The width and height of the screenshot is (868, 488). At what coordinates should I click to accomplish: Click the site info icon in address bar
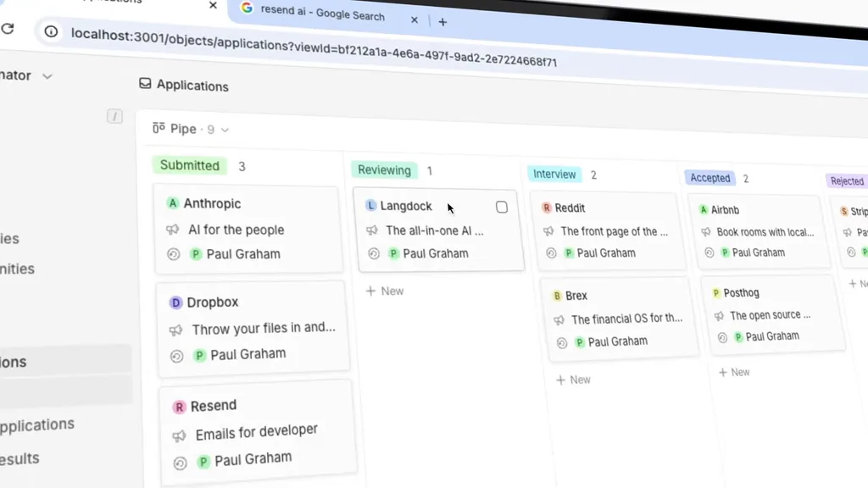coord(51,31)
